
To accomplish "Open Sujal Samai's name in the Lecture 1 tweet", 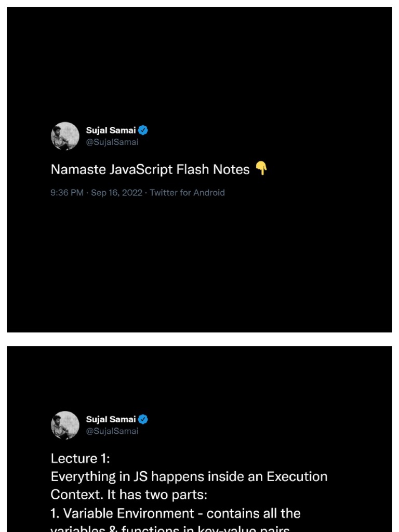I will coord(111,419).
